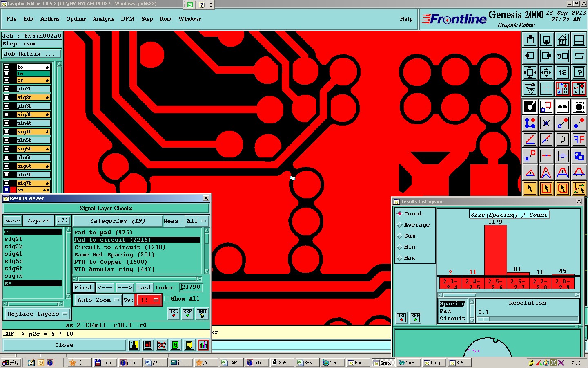Open the DFM menu

tap(128, 19)
